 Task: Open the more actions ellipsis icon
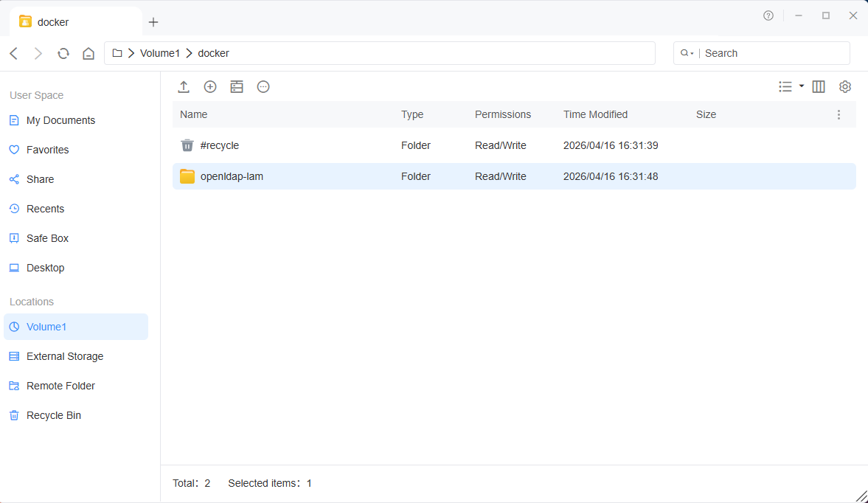pyautogui.click(x=263, y=87)
